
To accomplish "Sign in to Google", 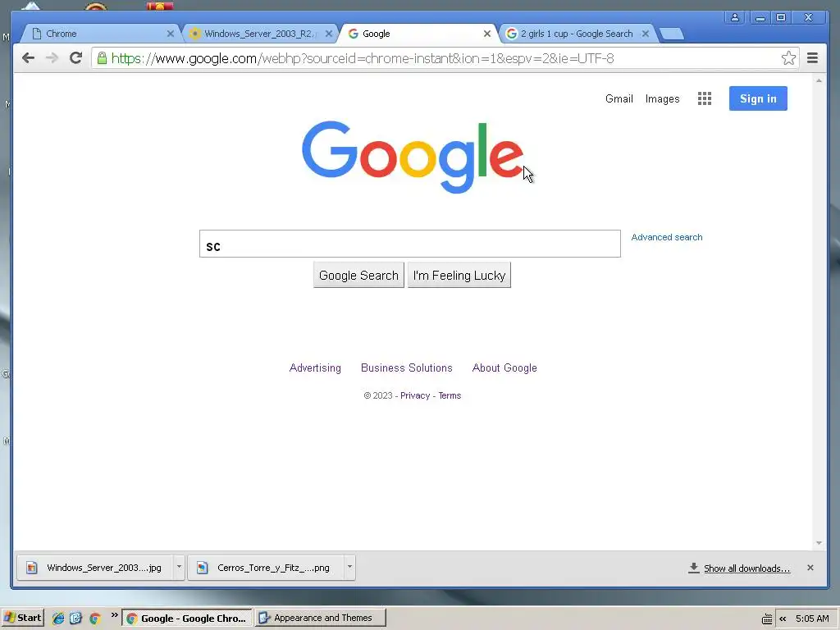I will [x=758, y=98].
